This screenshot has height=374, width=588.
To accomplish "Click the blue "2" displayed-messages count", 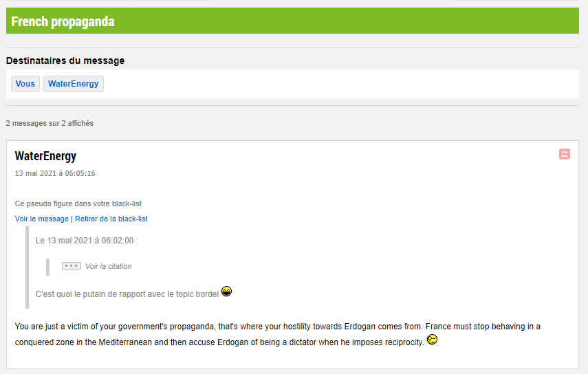I will (x=63, y=123).
